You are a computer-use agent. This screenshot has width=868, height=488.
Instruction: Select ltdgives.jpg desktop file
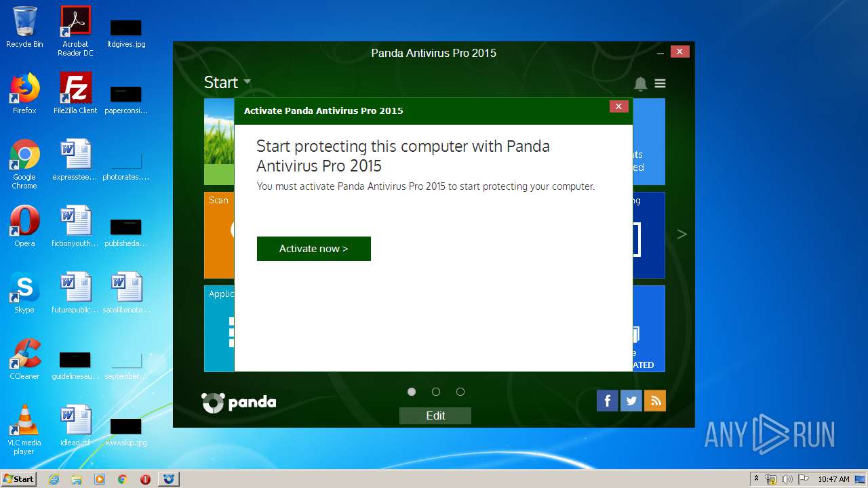coord(126,33)
